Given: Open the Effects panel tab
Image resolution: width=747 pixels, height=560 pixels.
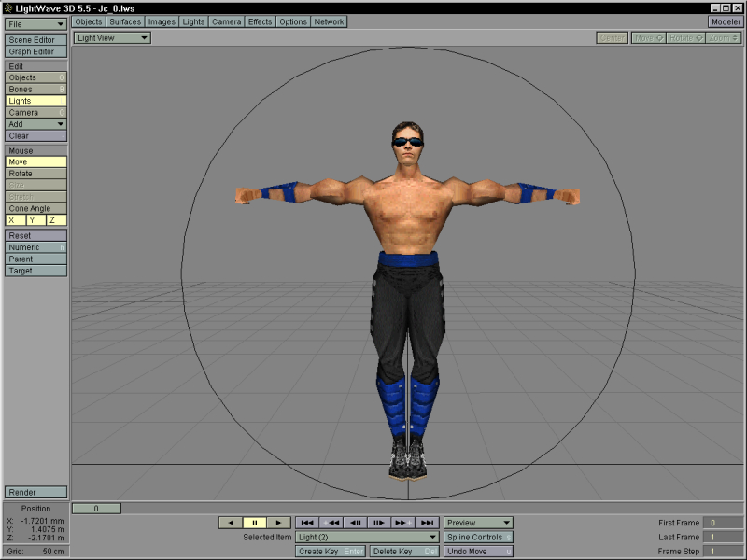Looking at the screenshot, I should [x=261, y=21].
